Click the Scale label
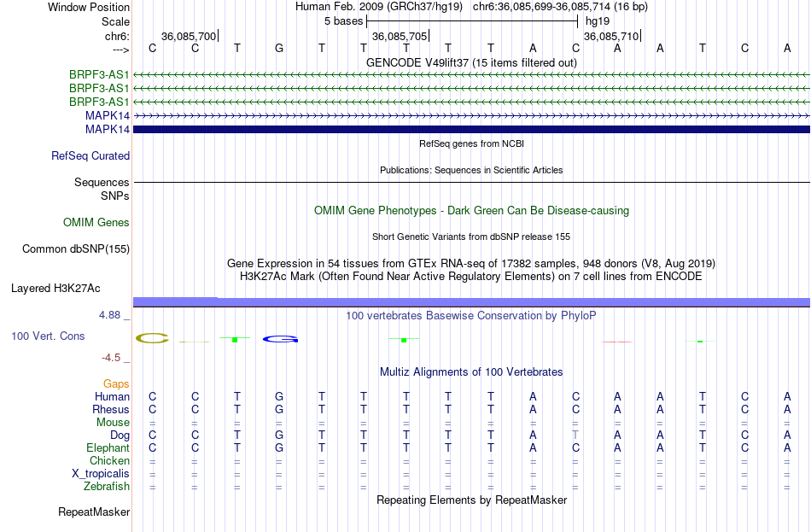811x532 pixels. pos(116,21)
